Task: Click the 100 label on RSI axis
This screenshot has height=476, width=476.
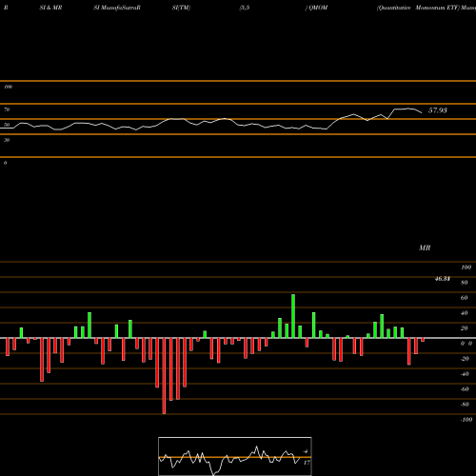Action: tap(8, 87)
